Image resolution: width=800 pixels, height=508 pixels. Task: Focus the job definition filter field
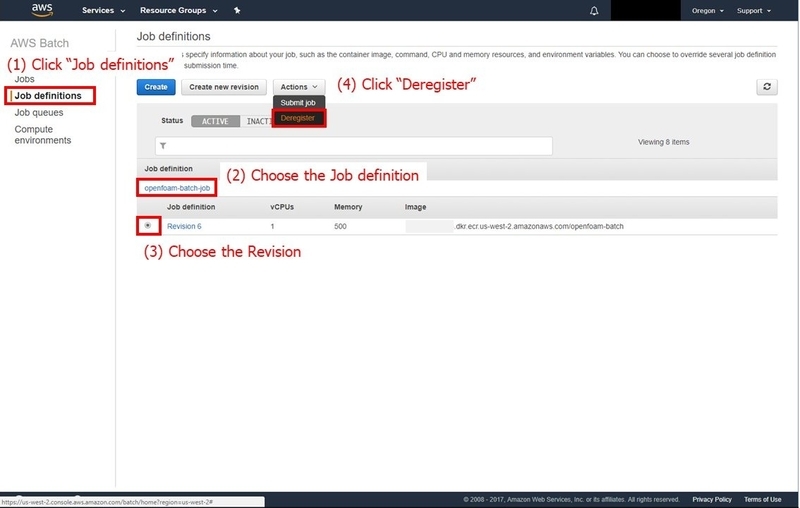coord(354,146)
